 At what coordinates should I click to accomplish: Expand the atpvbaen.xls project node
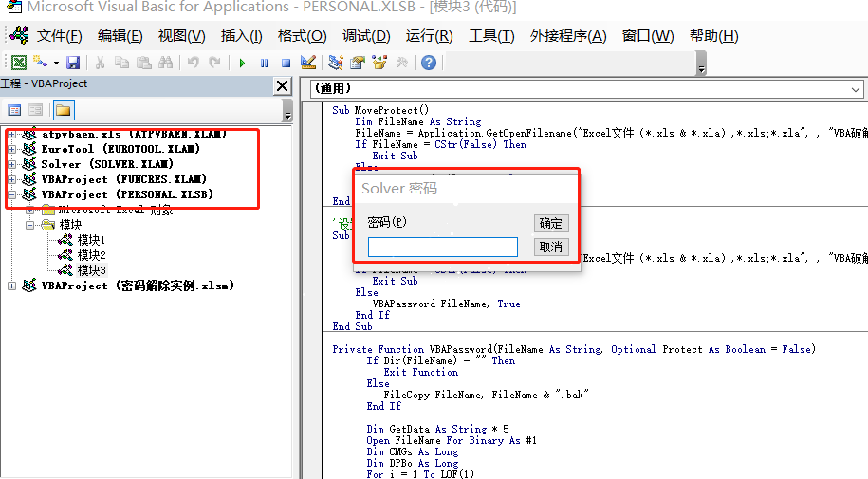pyautogui.click(x=11, y=134)
